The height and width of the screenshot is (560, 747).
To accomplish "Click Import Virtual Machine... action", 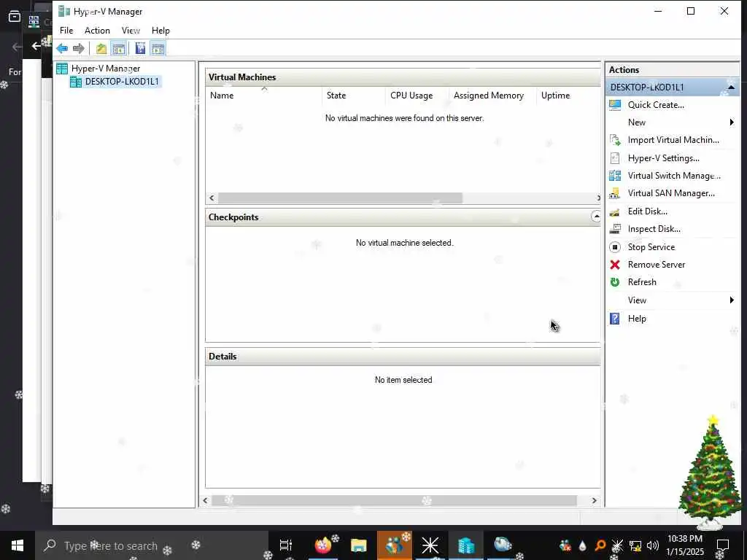I will pyautogui.click(x=673, y=140).
